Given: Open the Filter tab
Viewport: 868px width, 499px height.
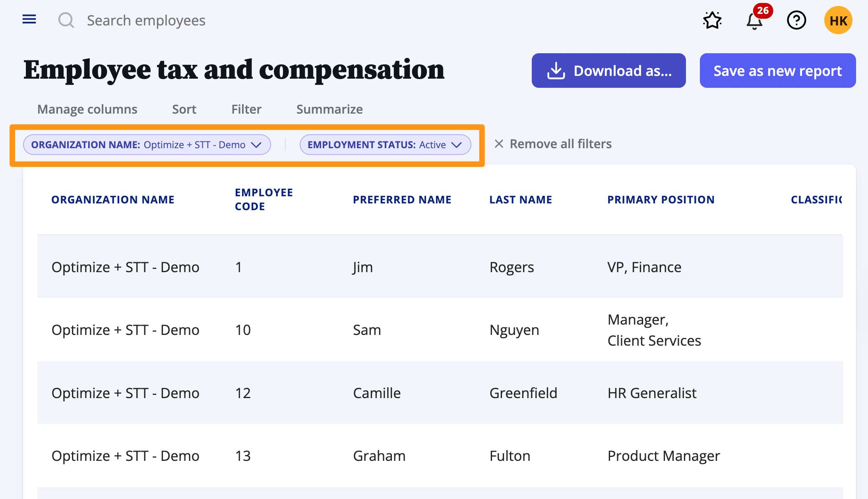Looking at the screenshot, I should pyautogui.click(x=246, y=109).
